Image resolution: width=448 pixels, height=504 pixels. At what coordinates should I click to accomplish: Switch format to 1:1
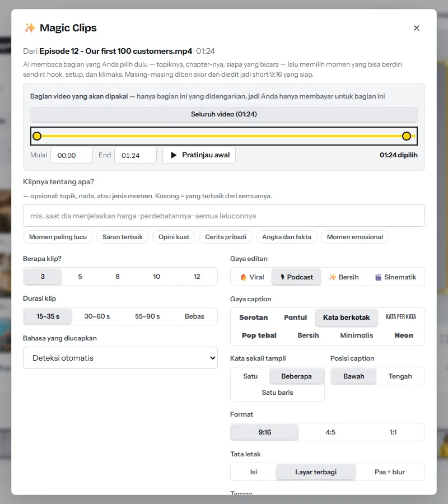[x=393, y=432]
